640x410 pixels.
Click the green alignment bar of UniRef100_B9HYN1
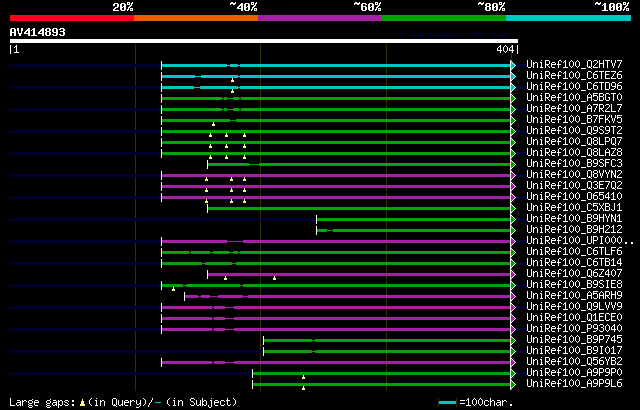coord(413,219)
